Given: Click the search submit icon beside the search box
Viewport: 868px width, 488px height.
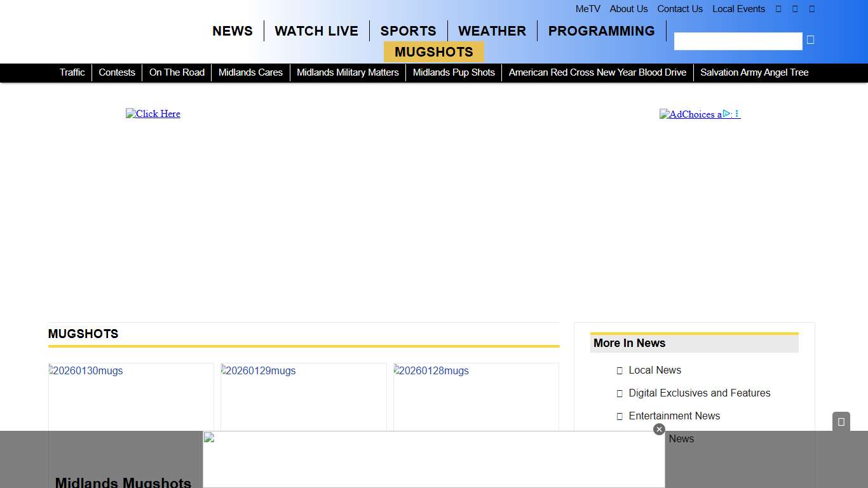Looking at the screenshot, I should click(x=810, y=40).
